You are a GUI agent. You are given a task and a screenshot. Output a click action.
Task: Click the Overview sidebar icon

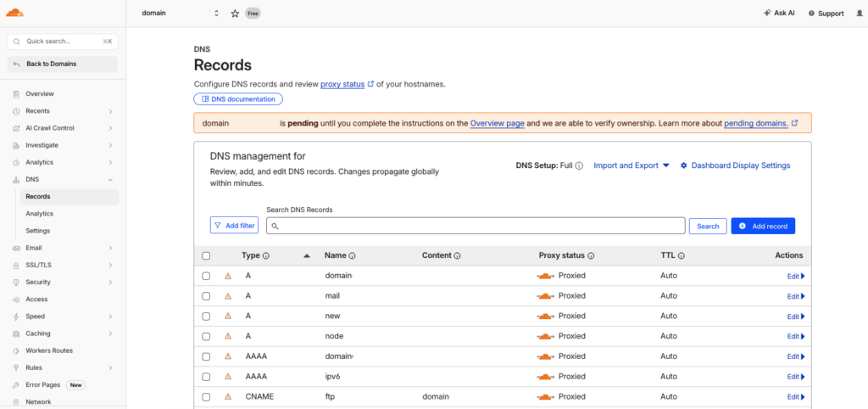coord(16,94)
